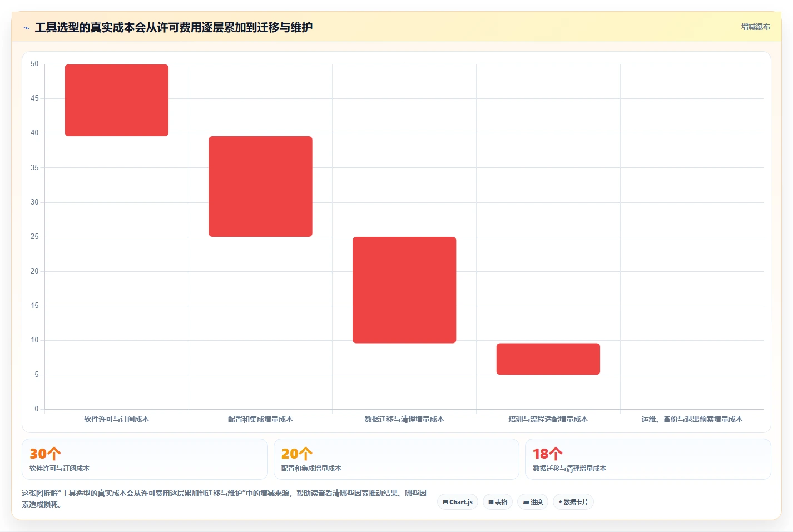Click the 20个 data card value
The height and width of the screenshot is (532, 793).
point(297,454)
